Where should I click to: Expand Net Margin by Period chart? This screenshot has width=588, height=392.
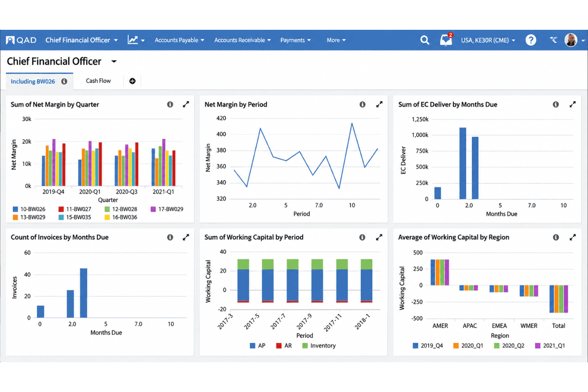coord(379,104)
